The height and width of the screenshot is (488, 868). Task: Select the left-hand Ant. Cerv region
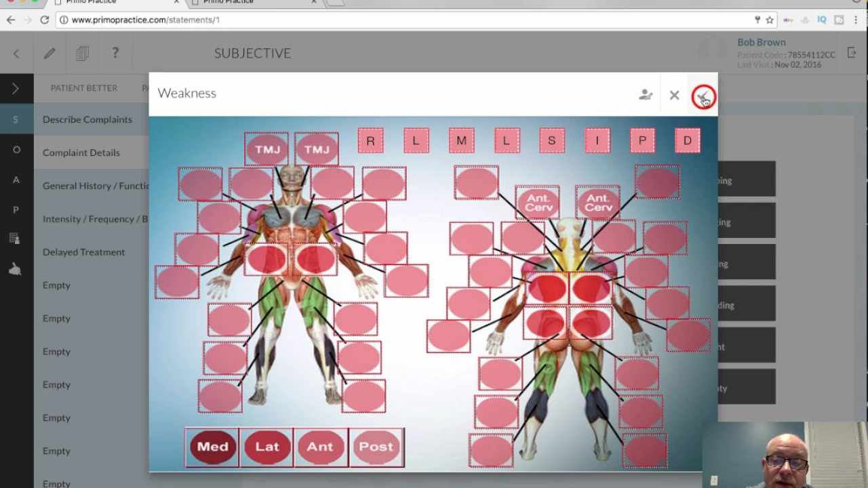click(x=538, y=203)
